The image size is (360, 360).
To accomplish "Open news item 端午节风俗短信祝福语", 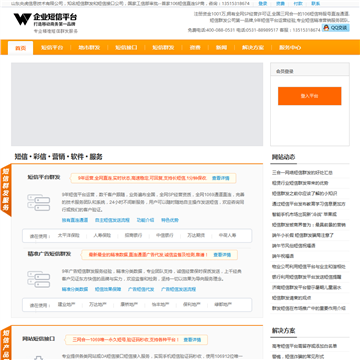I will tap(294, 246).
